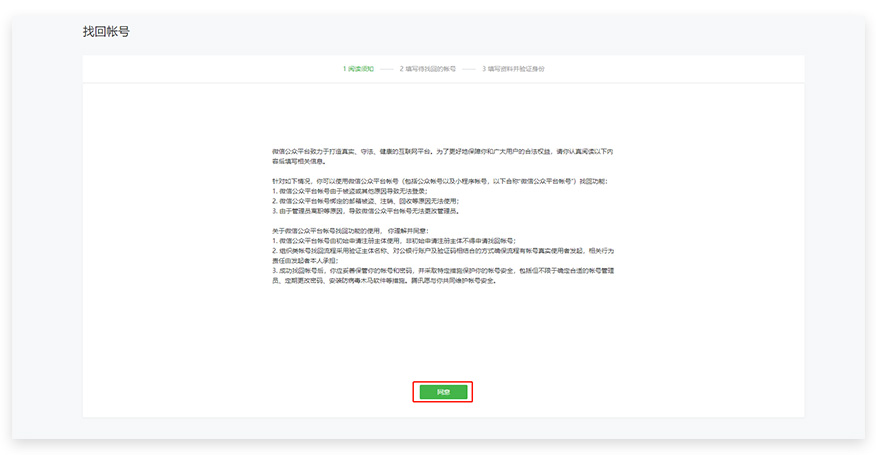Click the green number 1 in step indicator
This screenshot has width=876, height=455.
tap(344, 69)
